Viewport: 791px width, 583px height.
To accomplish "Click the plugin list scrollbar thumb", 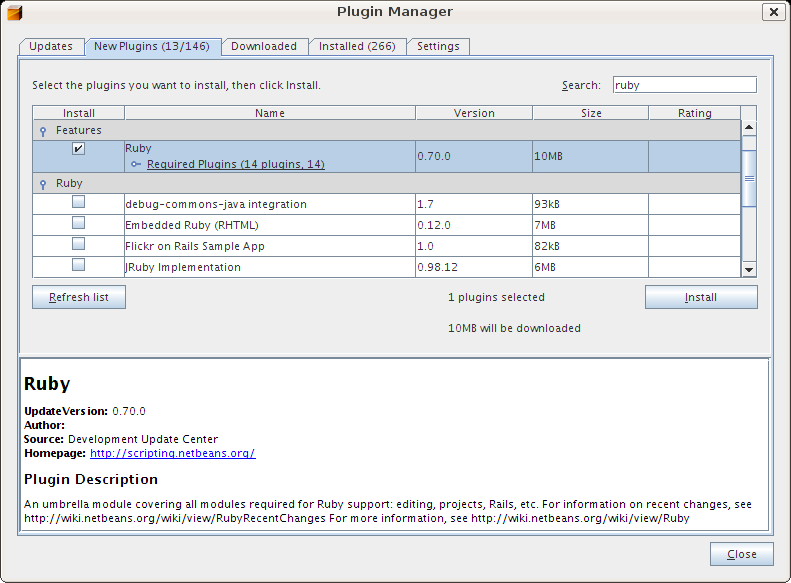I will (x=749, y=178).
